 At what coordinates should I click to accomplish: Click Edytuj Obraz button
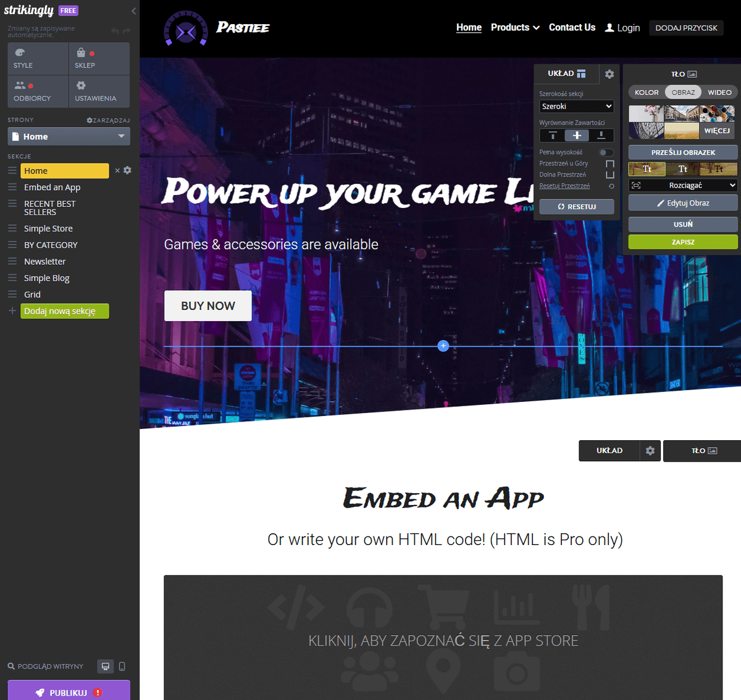coord(683,203)
